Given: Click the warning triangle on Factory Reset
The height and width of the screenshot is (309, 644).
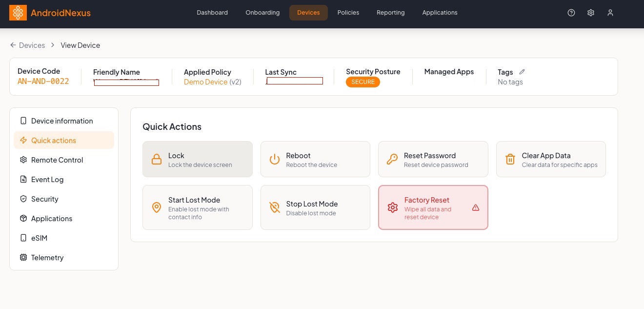Looking at the screenshot, I should (x=476, y=207).
